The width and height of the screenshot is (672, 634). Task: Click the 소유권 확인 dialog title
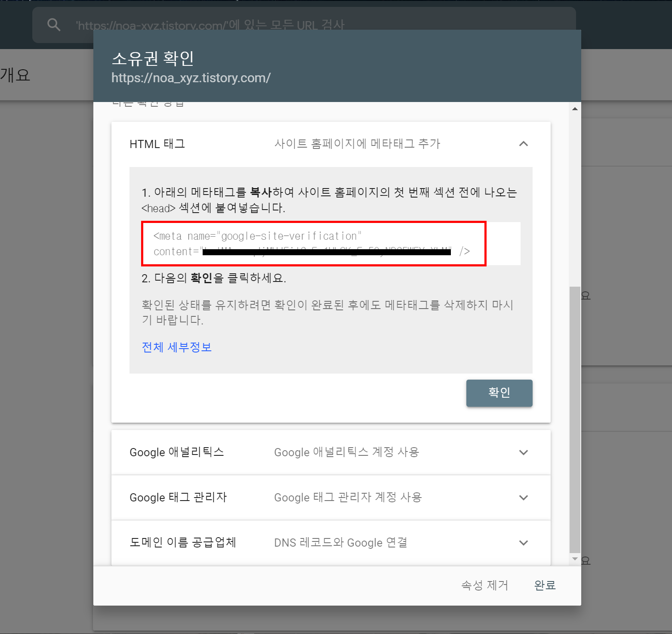tap(153, 58)
